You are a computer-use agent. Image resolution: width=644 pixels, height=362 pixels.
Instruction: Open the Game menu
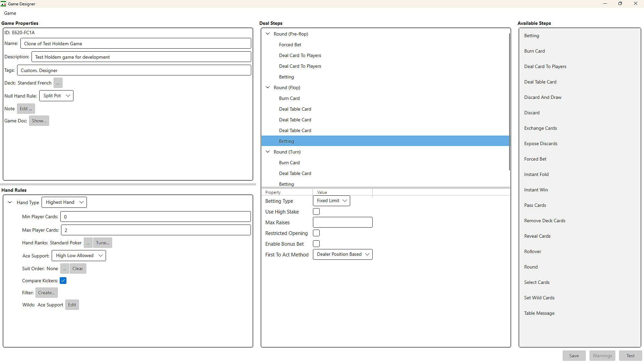pos(10,13)
